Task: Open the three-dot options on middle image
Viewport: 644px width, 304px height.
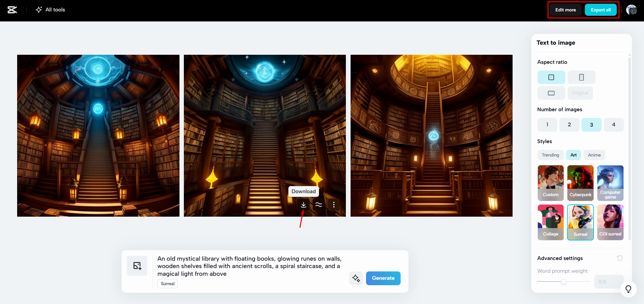Action: pos(334,205)
